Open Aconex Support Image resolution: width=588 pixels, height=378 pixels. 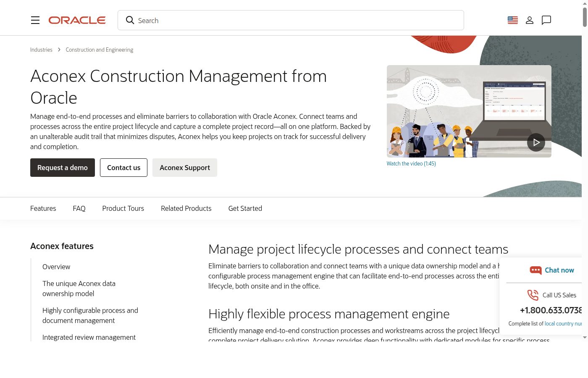click(x=185, y=168)
